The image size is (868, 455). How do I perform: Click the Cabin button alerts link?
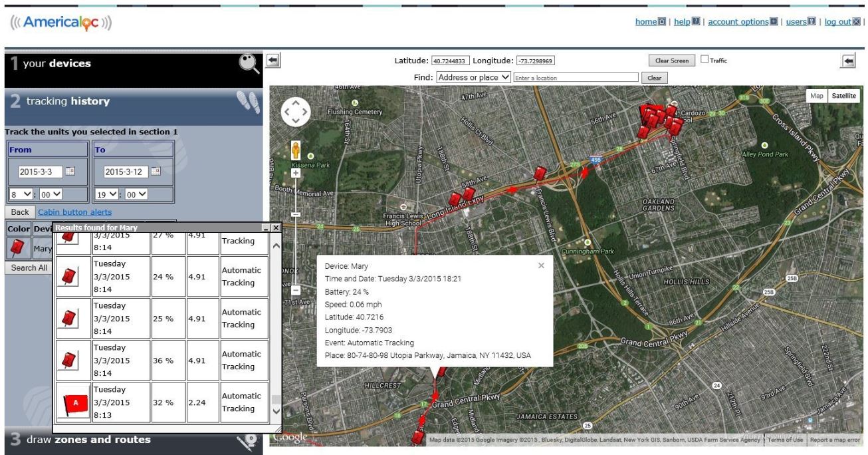(74, 212)
